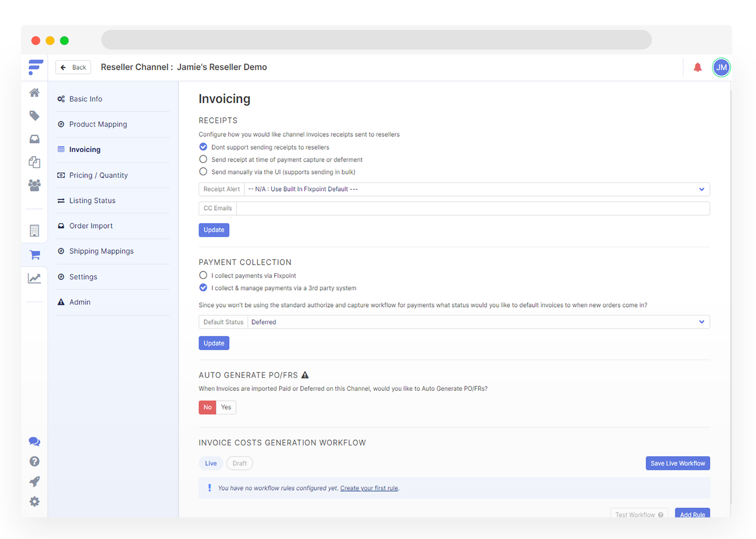Toggle Auto Generate PO/FRs to Yes

click(226, 407)
